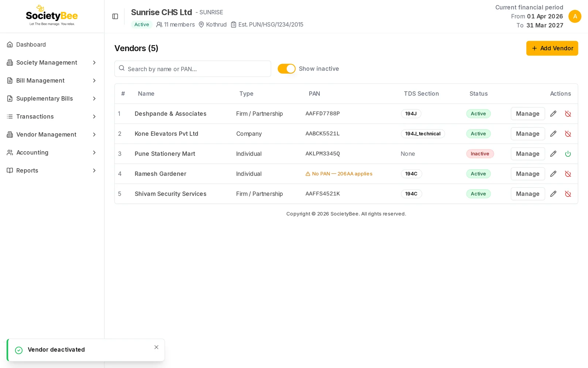Click the Add Vendor button

tap(552, 48)
